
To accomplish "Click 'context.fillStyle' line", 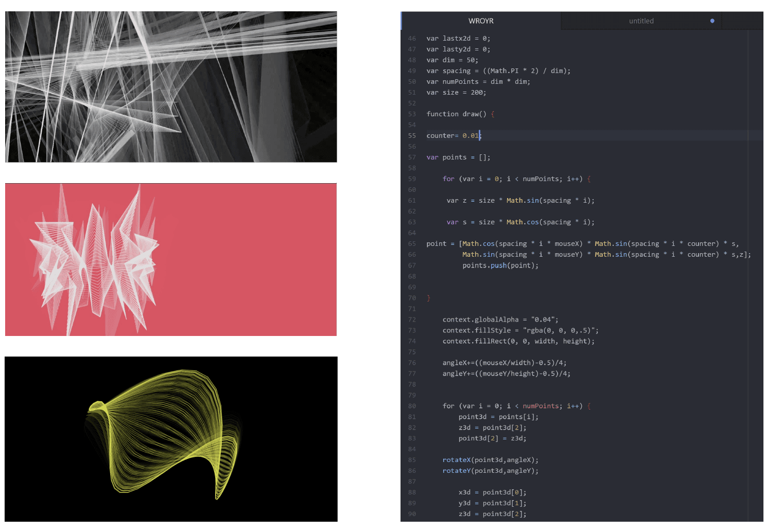I will [520, 330].
